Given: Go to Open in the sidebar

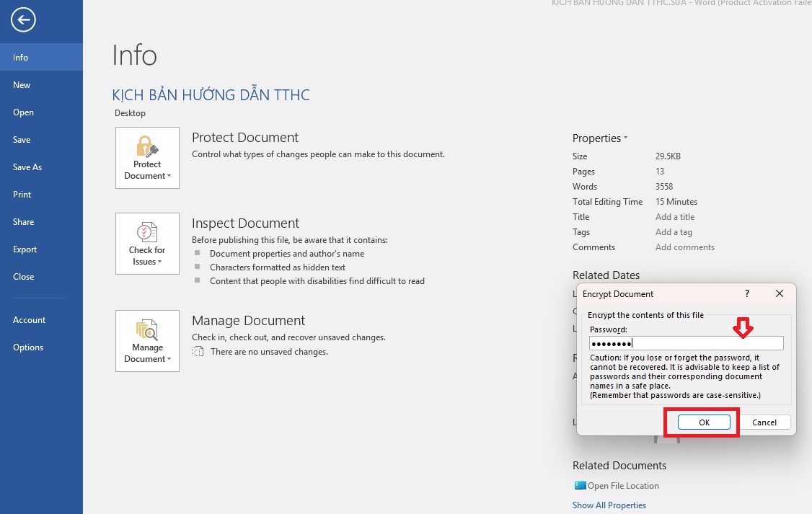Looking at the screenshot, I should coord(41,112).
